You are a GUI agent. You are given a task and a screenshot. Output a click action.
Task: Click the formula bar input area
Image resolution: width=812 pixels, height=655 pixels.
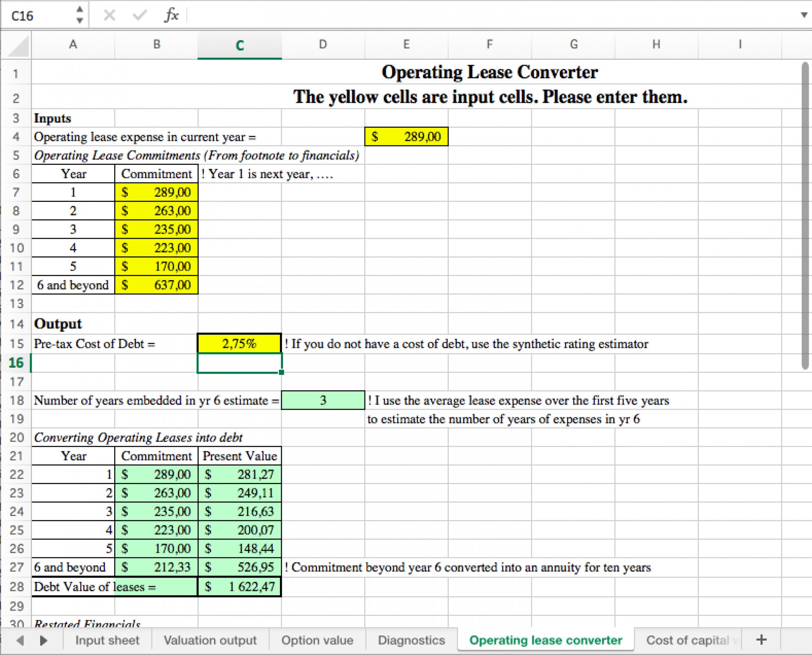[491, 15]
